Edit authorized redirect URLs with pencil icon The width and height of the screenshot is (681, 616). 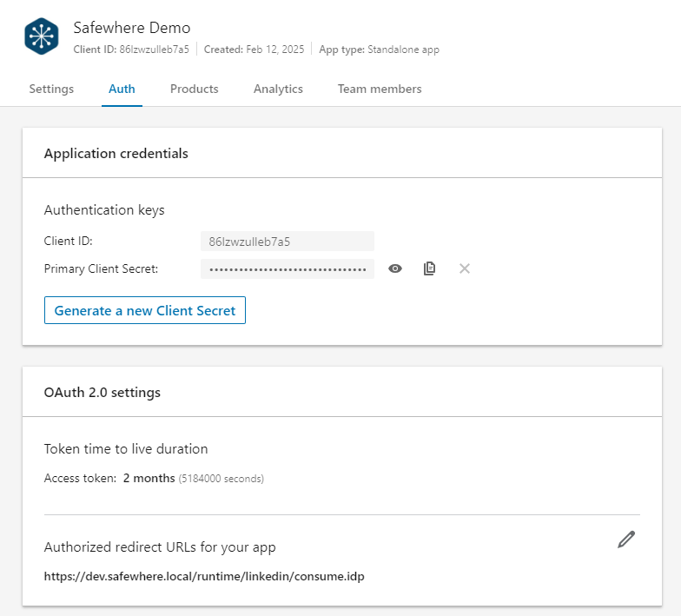point(625,540)
